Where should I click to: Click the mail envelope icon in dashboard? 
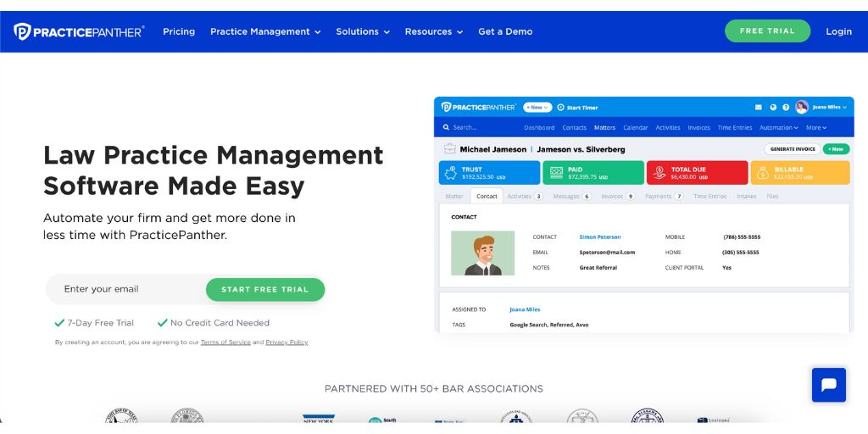click(759, 108)
